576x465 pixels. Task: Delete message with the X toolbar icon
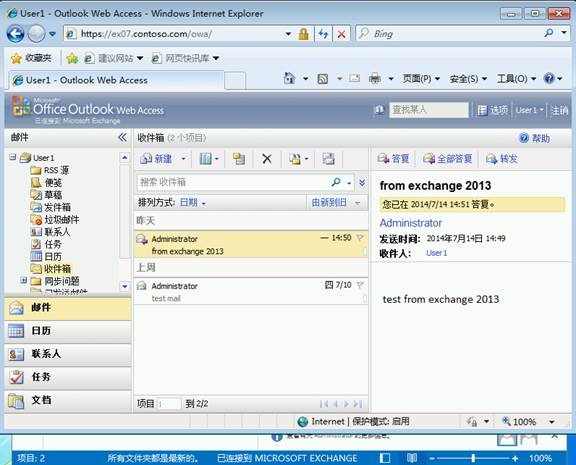pos(267,159)
